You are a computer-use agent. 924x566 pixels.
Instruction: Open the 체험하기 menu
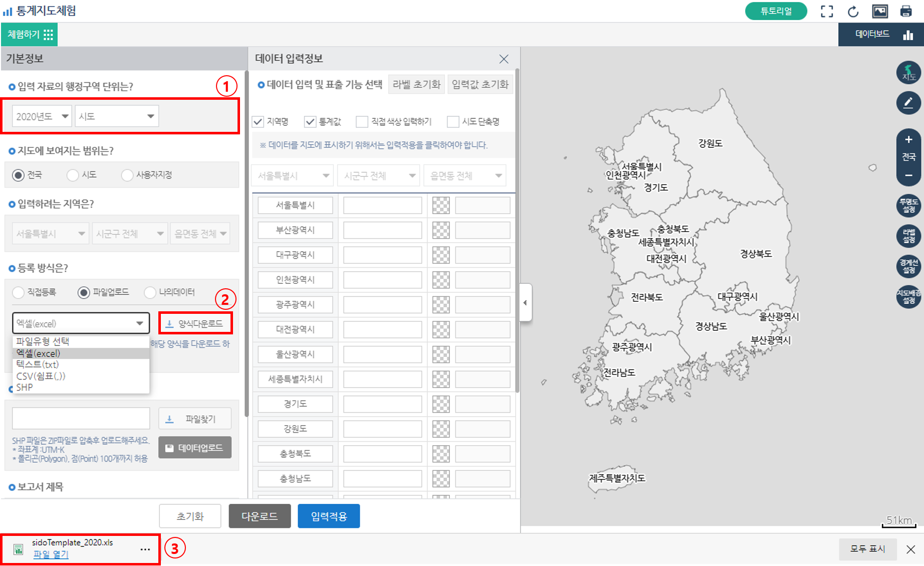[x=29, y=34]
